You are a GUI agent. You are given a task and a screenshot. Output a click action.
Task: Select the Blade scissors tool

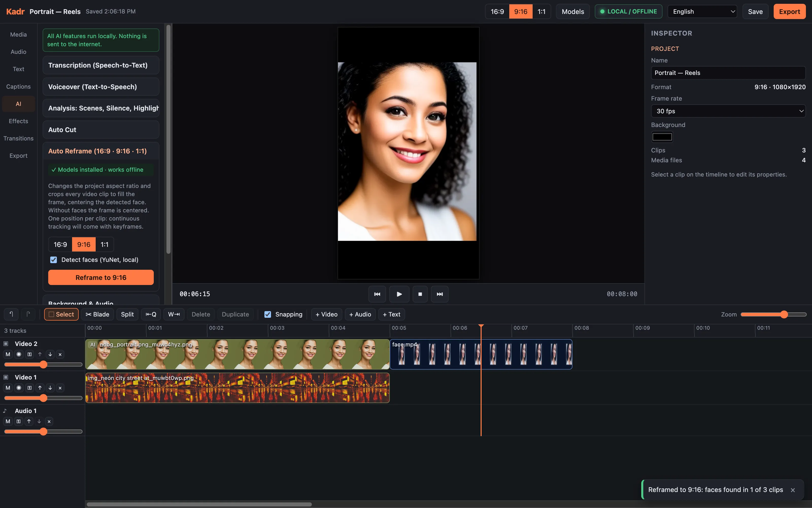pyautogui.click(x=97, y=314)
